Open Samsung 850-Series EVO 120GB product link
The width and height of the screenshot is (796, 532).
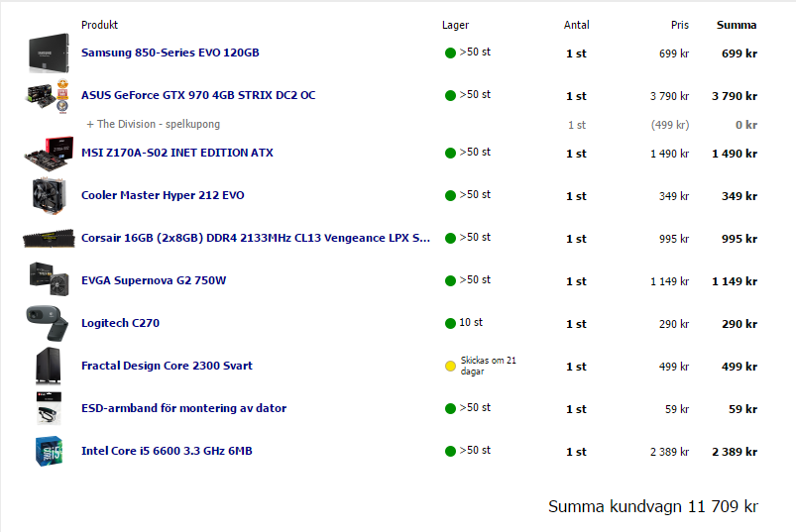171,53
